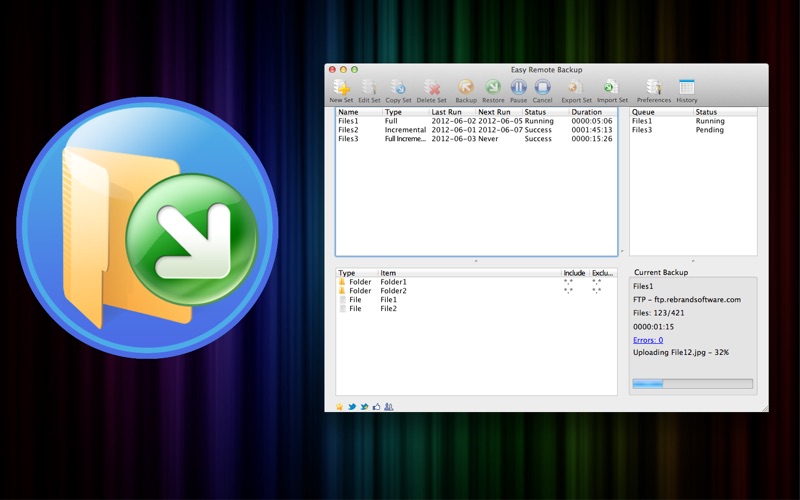Open Edit Set from the toolbar
The width and height of the screenshot is (800, 500).
click(369, 88)
